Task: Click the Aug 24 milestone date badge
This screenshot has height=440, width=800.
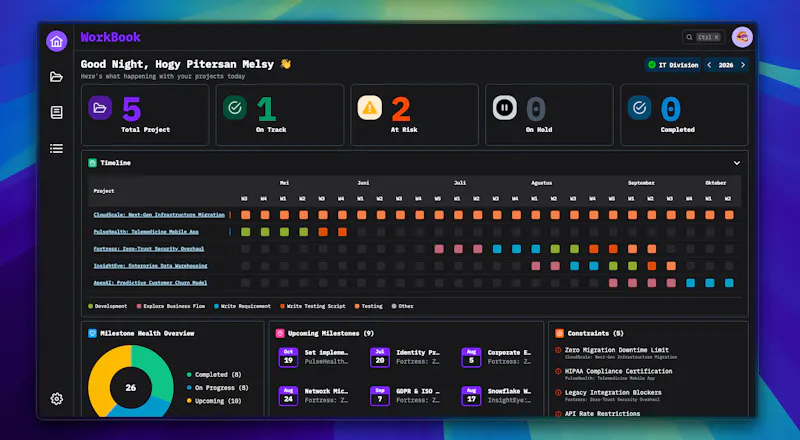Action: [288, 396]
